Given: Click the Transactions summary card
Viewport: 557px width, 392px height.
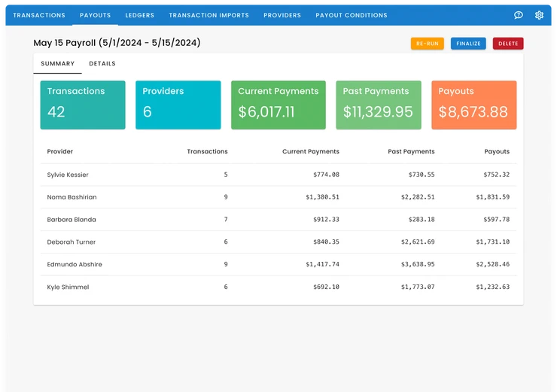Looking at the screenshot, I should pyautogui.click(x=83, y=105).
